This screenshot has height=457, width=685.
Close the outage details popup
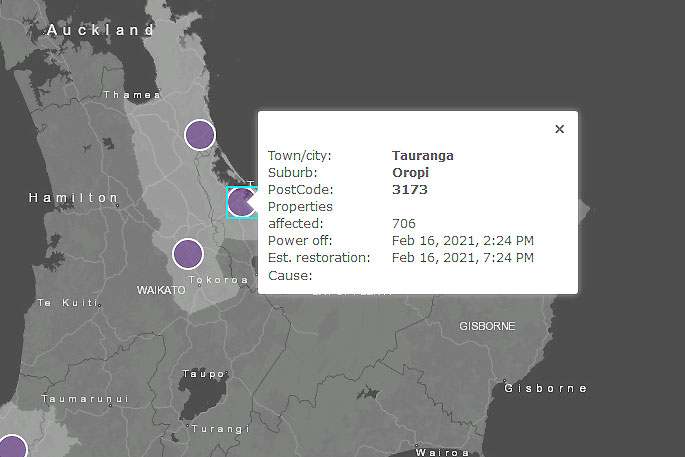tap(559, 129)
